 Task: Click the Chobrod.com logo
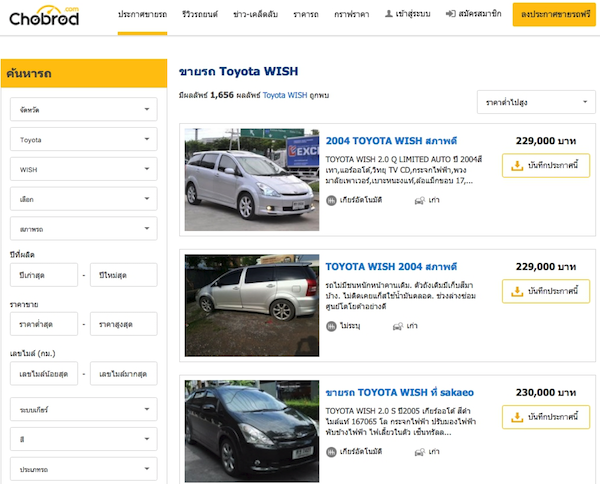[x=44, y=16]
